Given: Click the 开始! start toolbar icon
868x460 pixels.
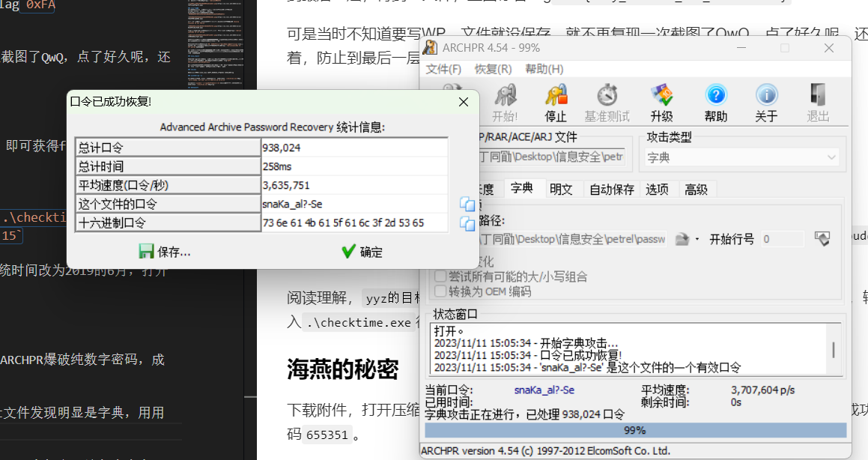Looking at the screenshot, I should point(505,103).
